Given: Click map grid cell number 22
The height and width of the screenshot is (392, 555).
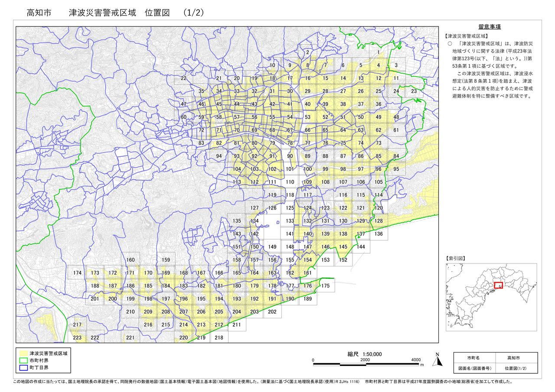Looking at the screenshot, I should (183, 78).
